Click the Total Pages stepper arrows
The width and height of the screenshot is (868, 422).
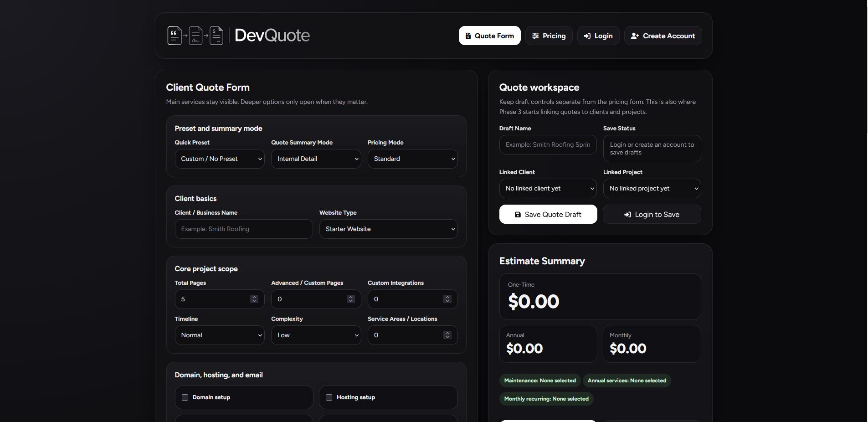click(254, 299)
